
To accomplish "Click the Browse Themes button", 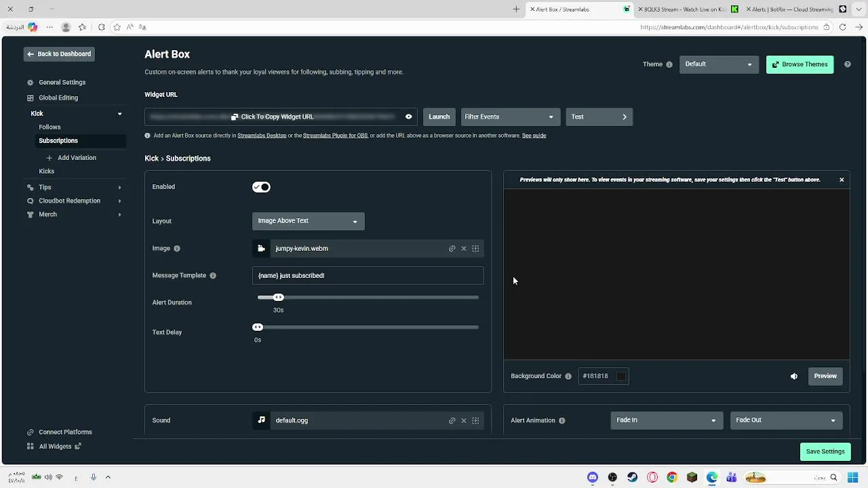I will click(x=800, y=64).
